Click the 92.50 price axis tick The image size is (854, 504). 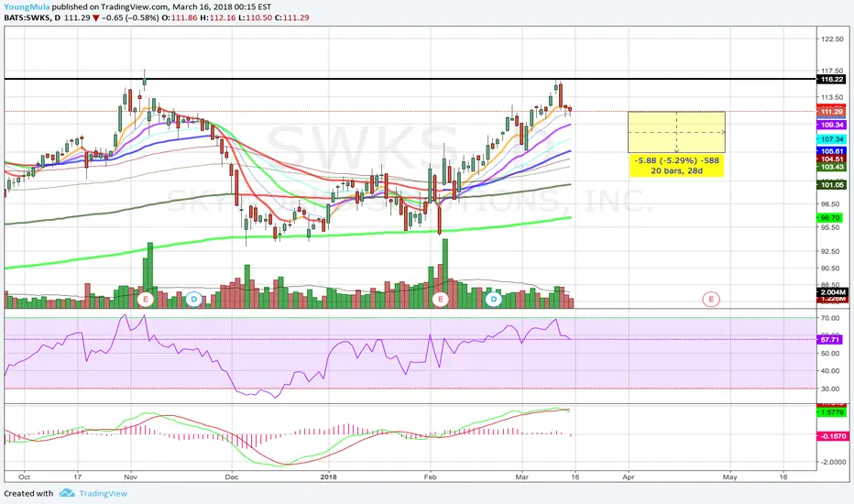(x=830, y=252)
